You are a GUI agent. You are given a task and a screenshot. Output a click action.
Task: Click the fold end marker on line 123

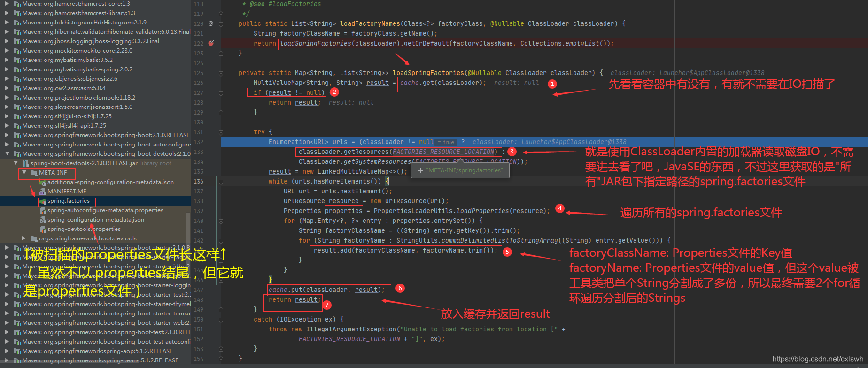(x=221, y=53)
